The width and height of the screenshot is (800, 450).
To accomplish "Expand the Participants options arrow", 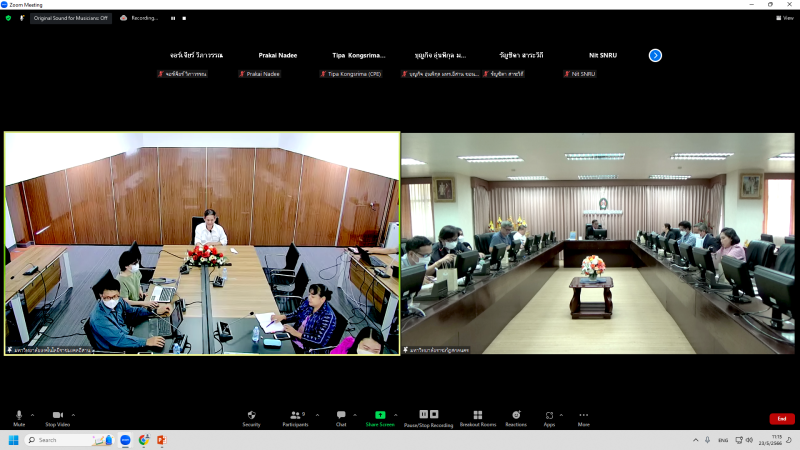I will (x=318, y=414).
